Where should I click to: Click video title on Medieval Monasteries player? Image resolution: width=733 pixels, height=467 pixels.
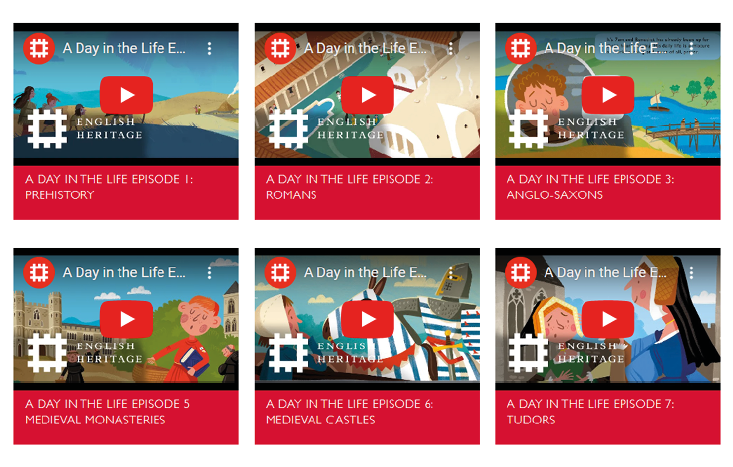click(124, 273)
